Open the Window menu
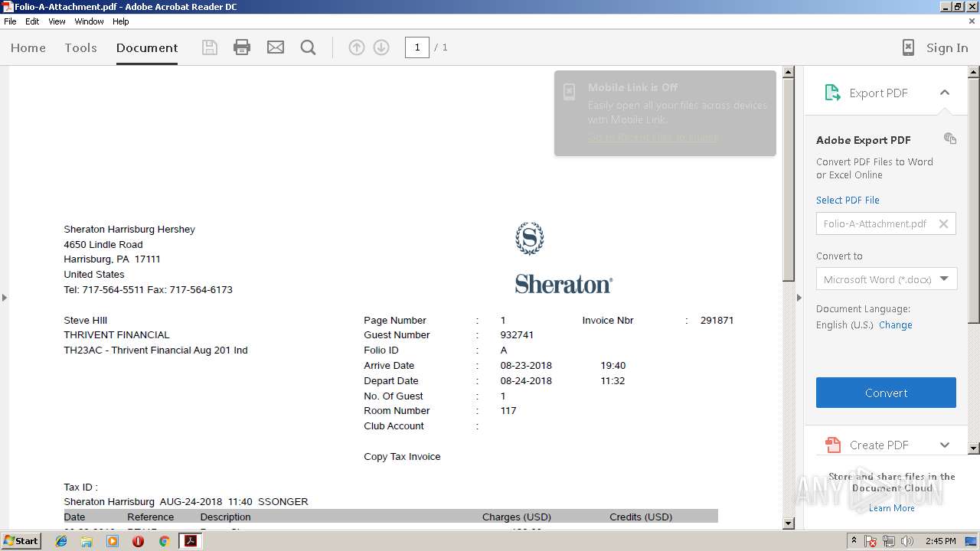Viewport: 980px width, 551px height. [x=89, y=21]
